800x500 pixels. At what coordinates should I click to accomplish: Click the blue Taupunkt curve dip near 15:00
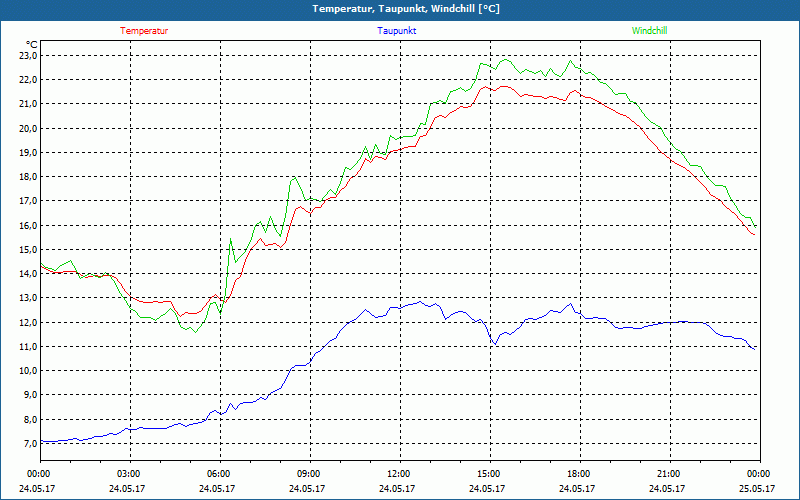click(494, 344)
